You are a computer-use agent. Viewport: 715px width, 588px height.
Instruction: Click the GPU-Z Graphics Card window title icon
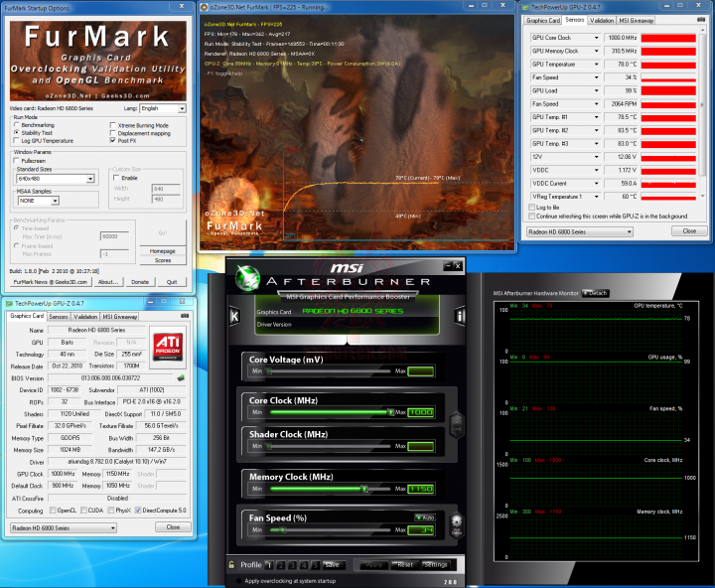(x=9, y=303)
